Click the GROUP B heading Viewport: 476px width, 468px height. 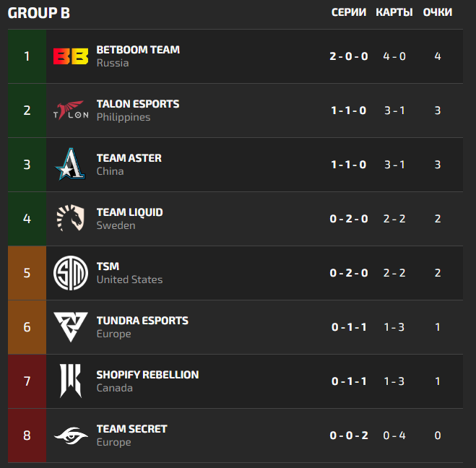[x=39, y=13]
